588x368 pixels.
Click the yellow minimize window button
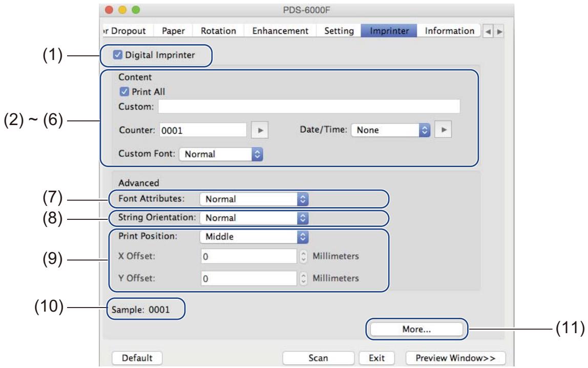point(122,10)
